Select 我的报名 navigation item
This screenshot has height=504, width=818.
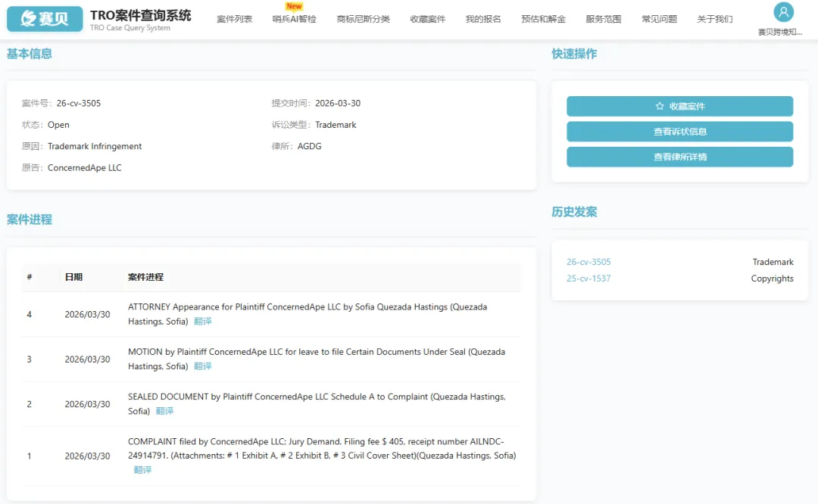pos(483,19)
